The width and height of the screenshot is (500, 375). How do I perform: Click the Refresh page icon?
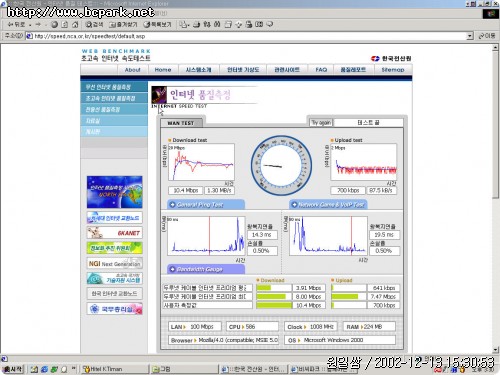coord(65,24)
